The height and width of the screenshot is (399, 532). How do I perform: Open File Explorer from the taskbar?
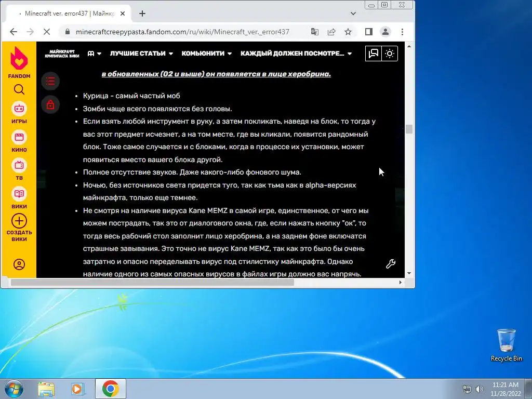(46, 389)
